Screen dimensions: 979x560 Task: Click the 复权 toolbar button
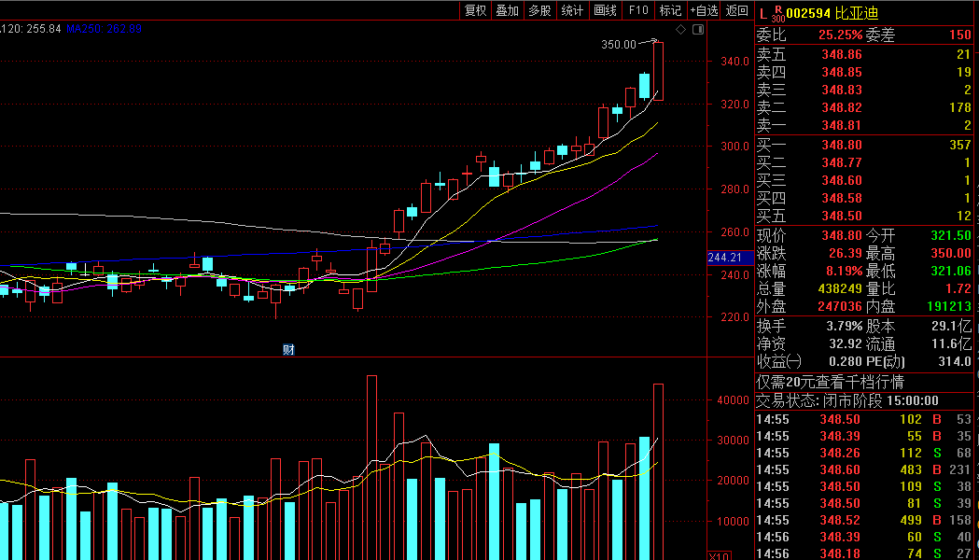[475, 10]
